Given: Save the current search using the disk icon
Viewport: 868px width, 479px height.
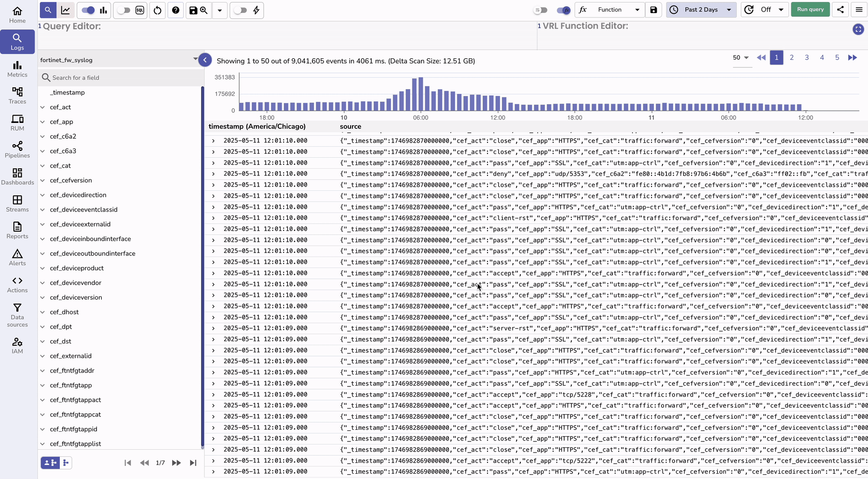Looking at the screenshot, I should [193, 10].
